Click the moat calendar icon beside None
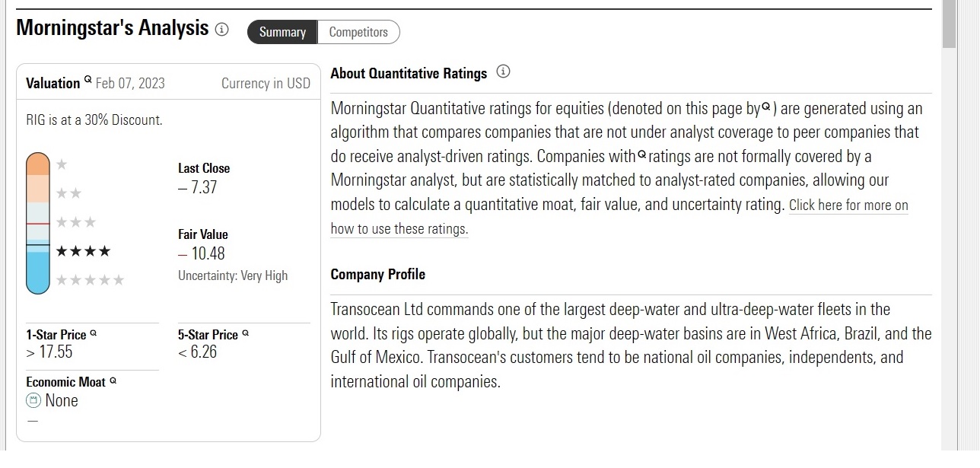Viewport: 980px width, 468px height. 33,400
